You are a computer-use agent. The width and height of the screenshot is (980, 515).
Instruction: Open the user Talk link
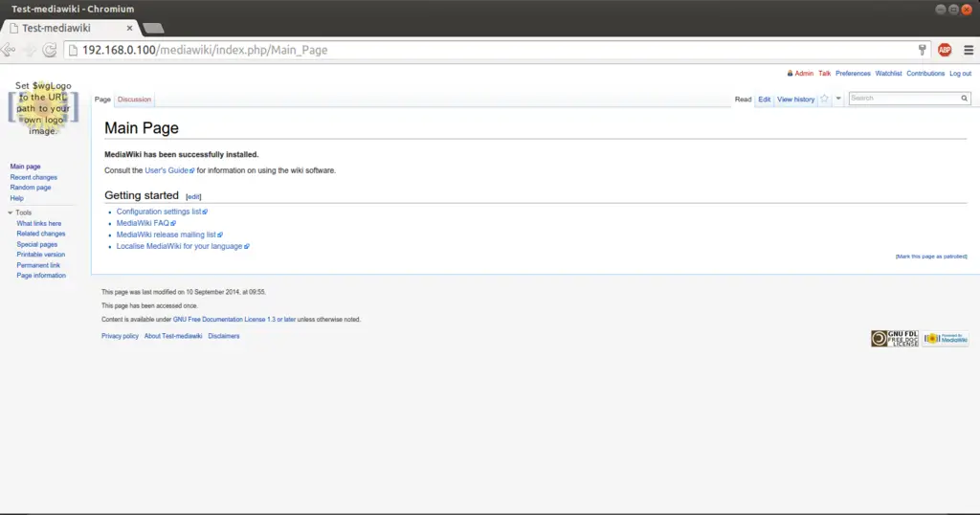click(x=824, y=74)
